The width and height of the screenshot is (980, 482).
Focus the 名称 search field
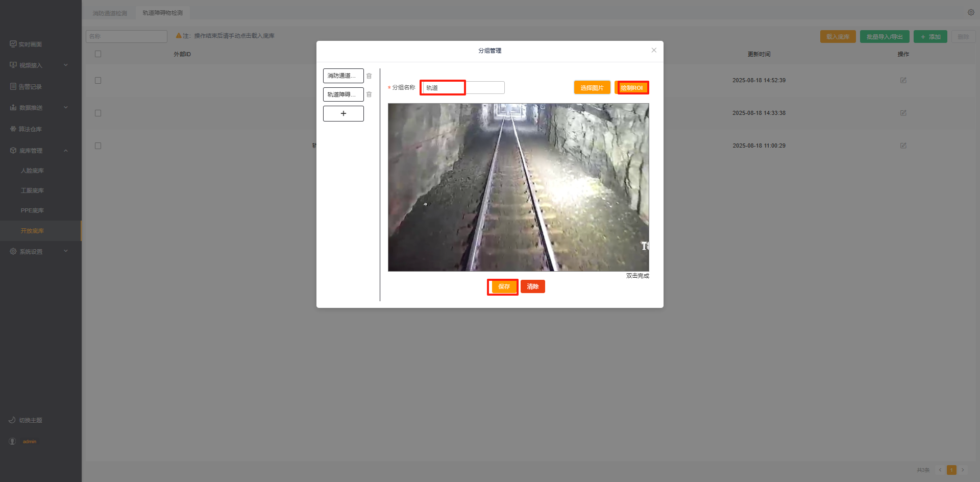tap(127, 36)
